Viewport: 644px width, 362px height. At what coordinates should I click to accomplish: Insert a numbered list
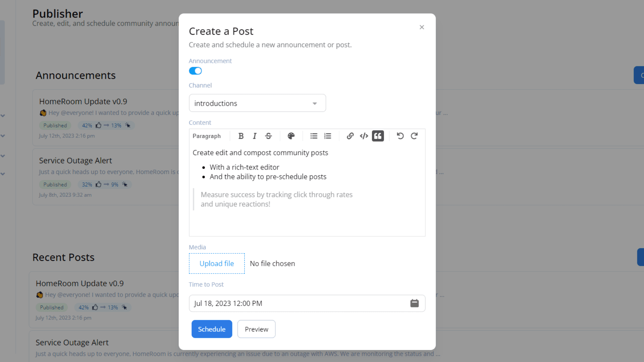[328, 136]
